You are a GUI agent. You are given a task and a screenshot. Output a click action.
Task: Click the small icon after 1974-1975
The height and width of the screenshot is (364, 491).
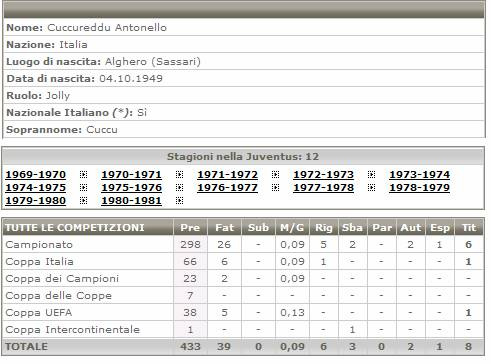click(x=84, y=188)
